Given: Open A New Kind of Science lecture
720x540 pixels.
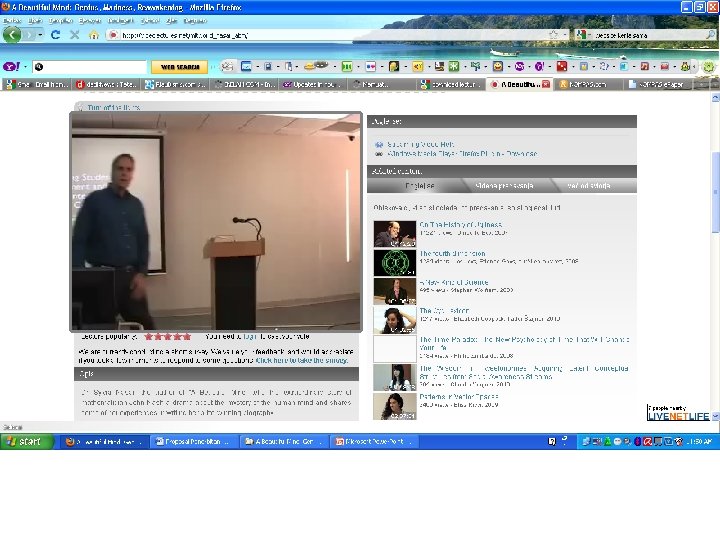Looking at the screenshot, I should 454,282.
